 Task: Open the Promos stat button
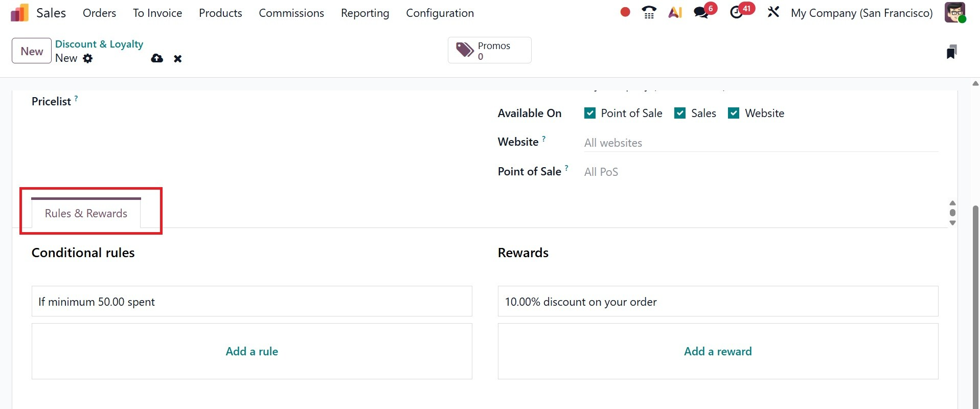(x=489, y=50)
